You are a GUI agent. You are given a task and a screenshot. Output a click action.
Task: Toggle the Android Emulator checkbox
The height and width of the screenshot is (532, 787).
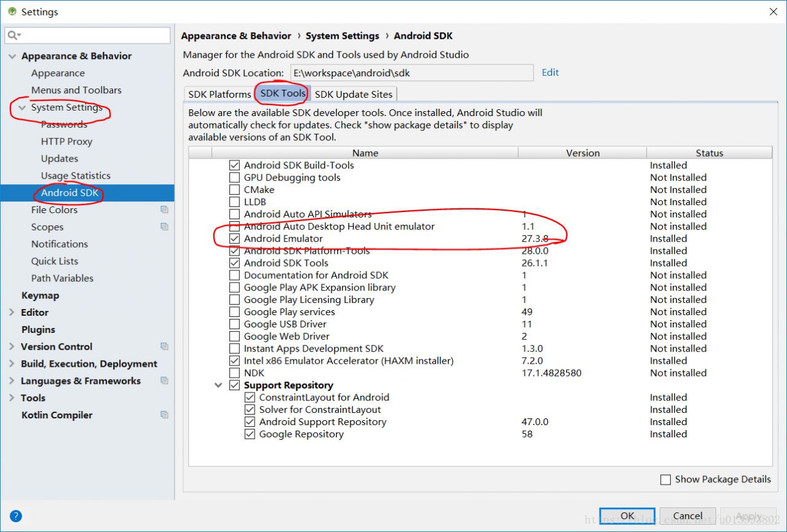point(234,238)
